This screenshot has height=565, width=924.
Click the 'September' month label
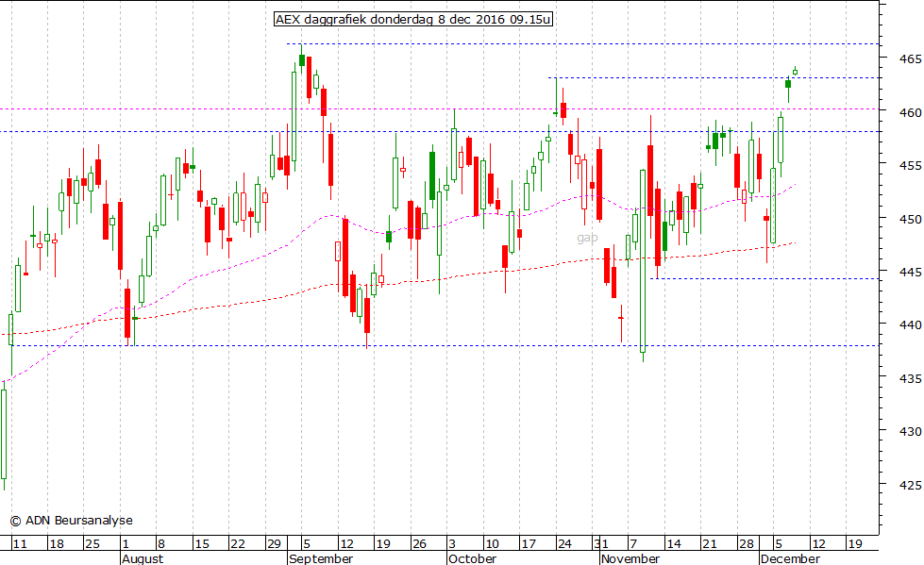click(x=321, y=558)
